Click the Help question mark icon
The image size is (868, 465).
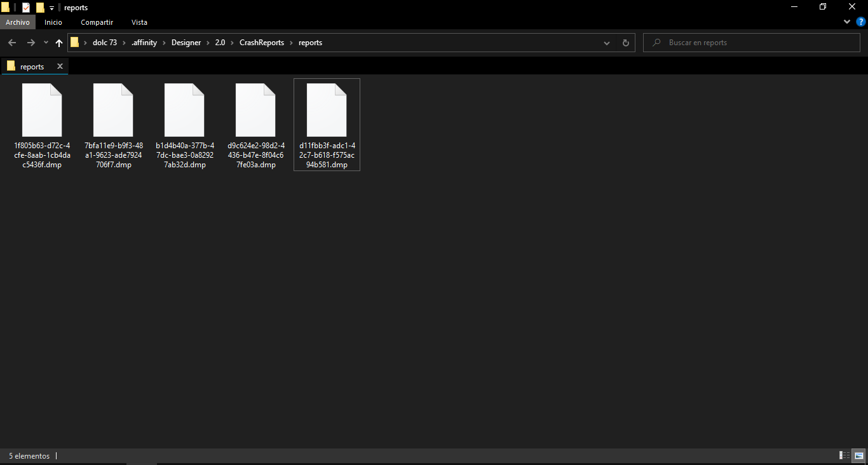(x=861, y=22)
